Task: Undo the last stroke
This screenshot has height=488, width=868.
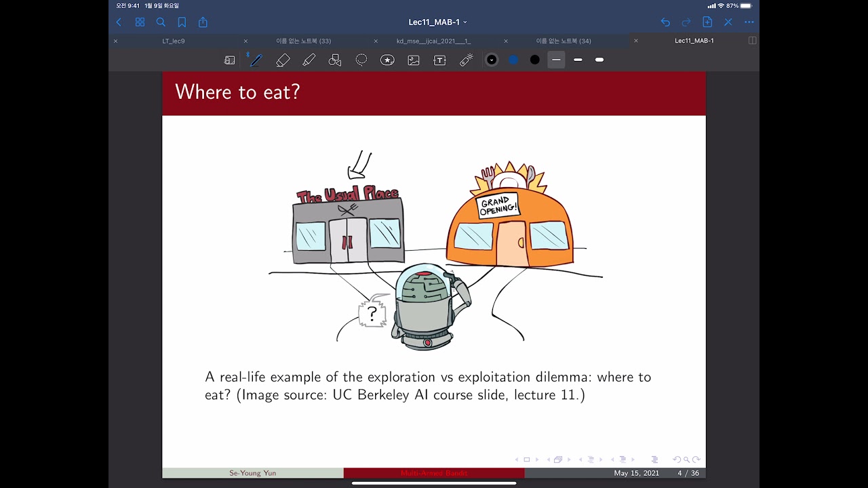Action: (665, 22)
